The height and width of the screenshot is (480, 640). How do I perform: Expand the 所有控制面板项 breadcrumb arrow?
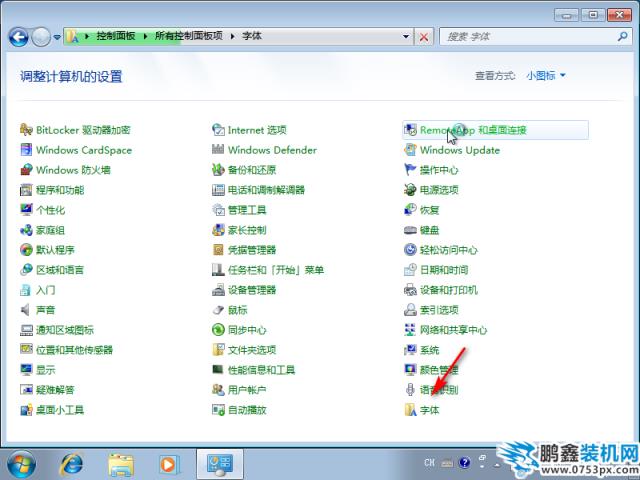[x=233, y=36]
